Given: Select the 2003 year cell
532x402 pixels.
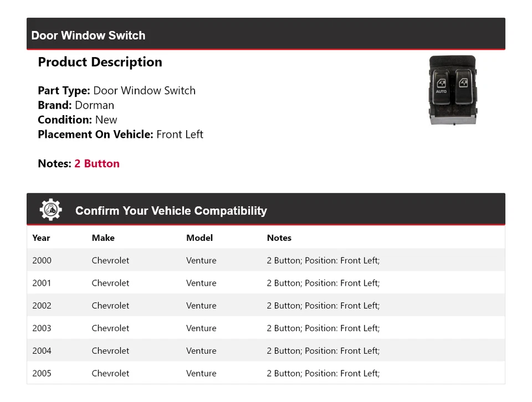Looking at the screenshot, I should pos(42,328).
